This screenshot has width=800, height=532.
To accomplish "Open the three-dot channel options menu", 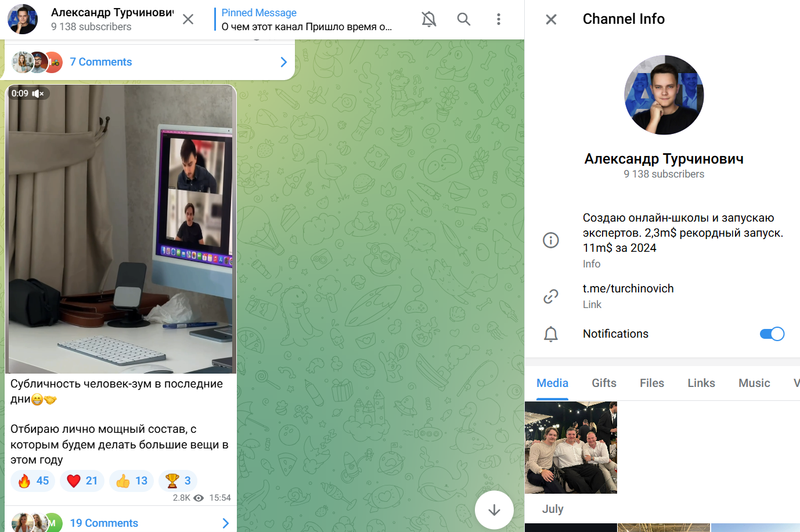I will (499, 19).
